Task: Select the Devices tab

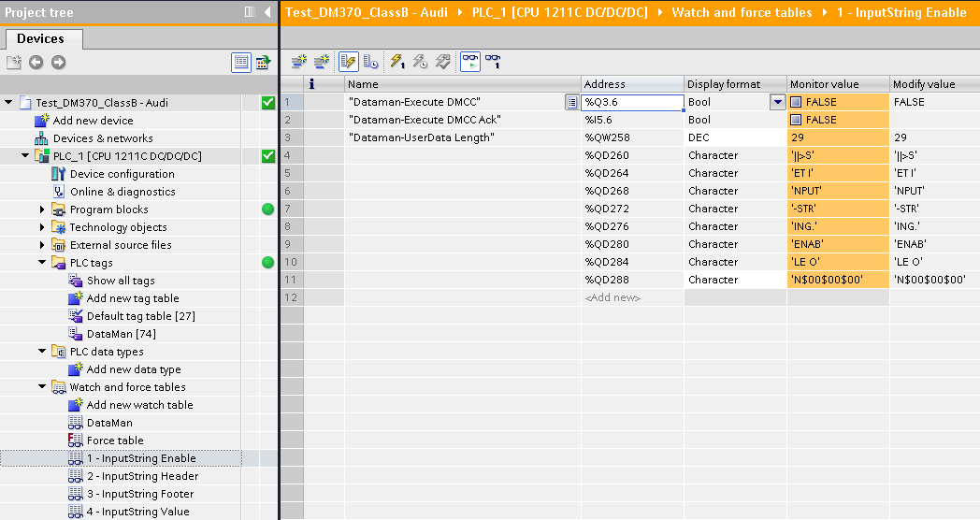Action: tap(40, 39)
